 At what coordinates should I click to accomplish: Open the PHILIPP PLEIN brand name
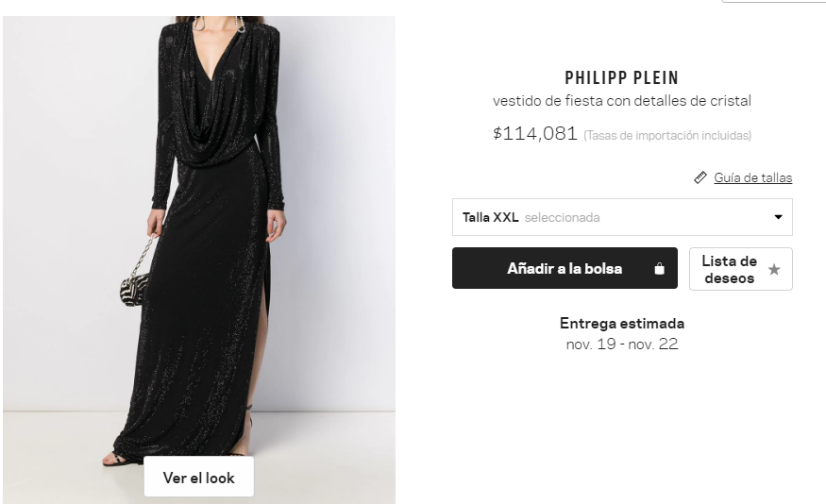click(x=621, y=77)
